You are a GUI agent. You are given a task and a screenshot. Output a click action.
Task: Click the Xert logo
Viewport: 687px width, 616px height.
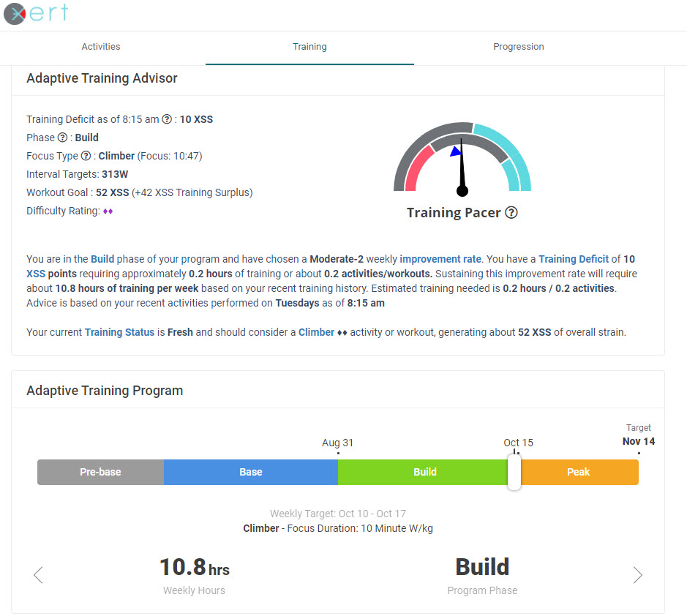click(35, 13)
